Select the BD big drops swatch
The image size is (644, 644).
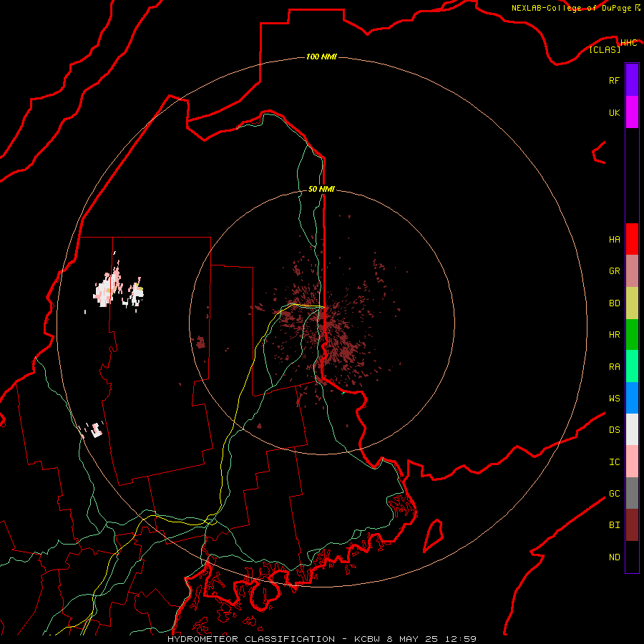coord(632,303)
